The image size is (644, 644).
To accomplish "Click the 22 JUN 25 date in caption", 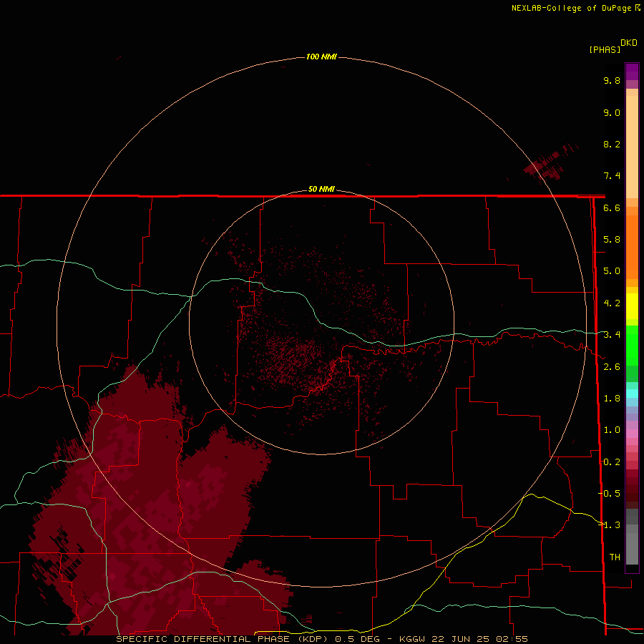I will tap(462, 639).
